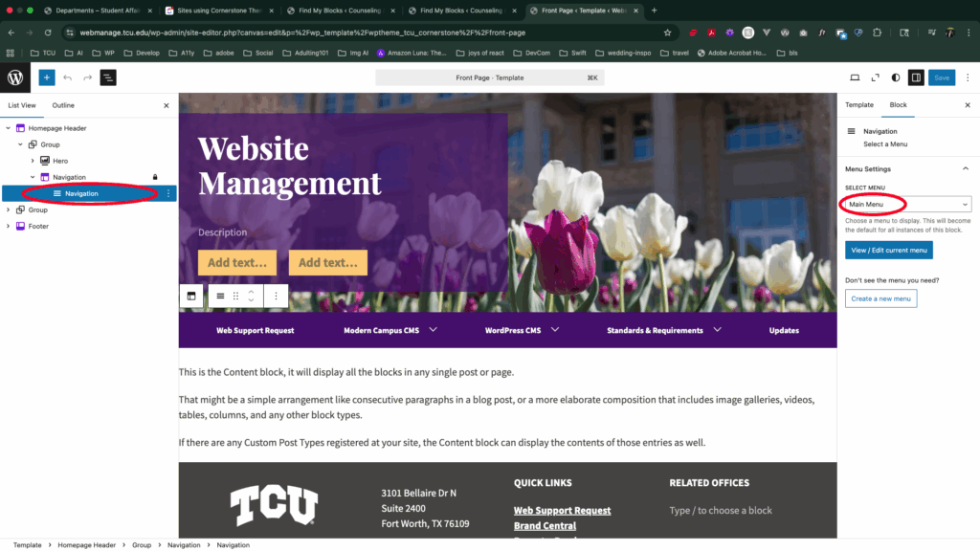This screenshot has width=980, height=551.
Task: Open the block inserter
Action: pos(45,77)
